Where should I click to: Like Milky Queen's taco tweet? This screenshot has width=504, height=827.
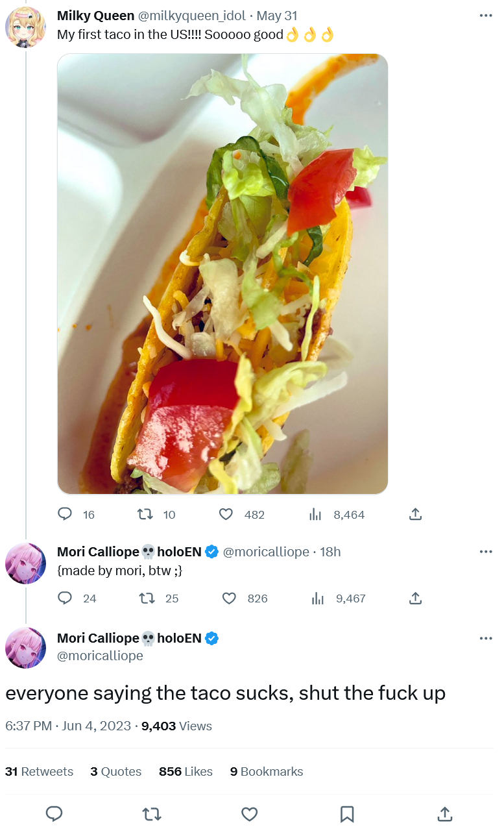pyautogui.click(x=226, y=514)
